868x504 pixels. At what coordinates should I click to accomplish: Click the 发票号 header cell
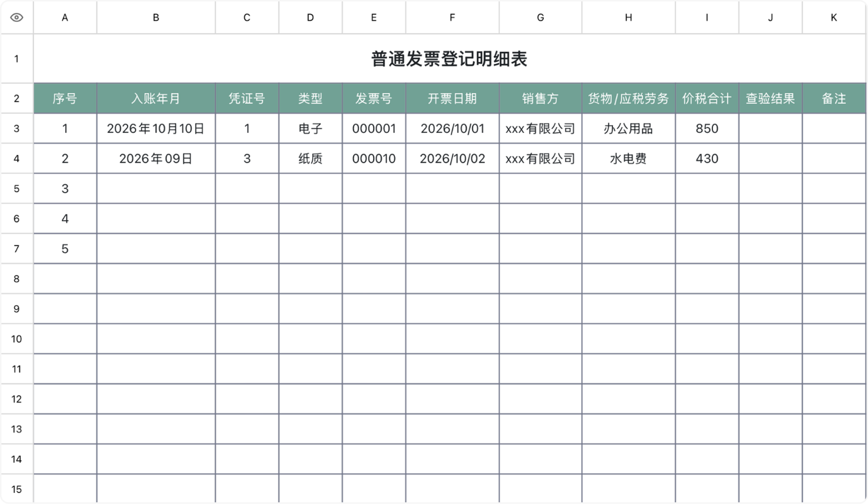374,98
